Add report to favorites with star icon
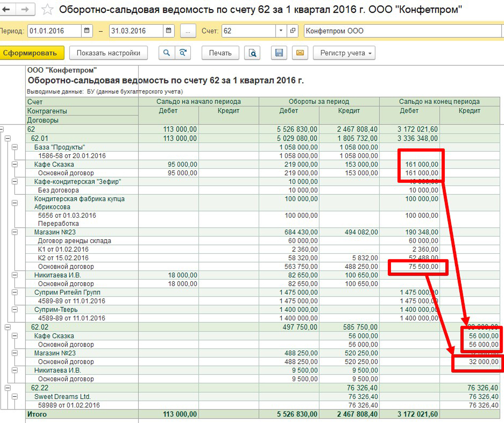Image resolution: width=504 pixels, height=423 pixels. (47, 9)
